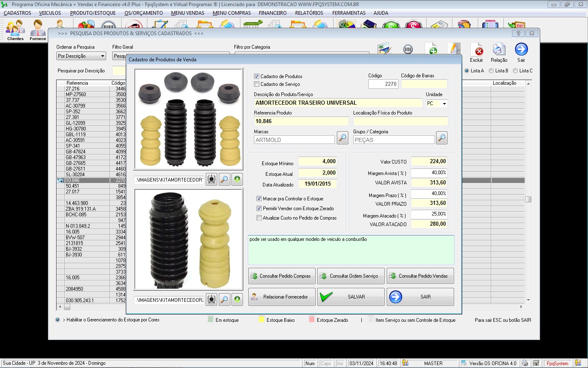This screenshot has height=368, width=588.
Task: Enable Atualizar Custo no Pedido de Compras
Action: [x=259, y=218]
